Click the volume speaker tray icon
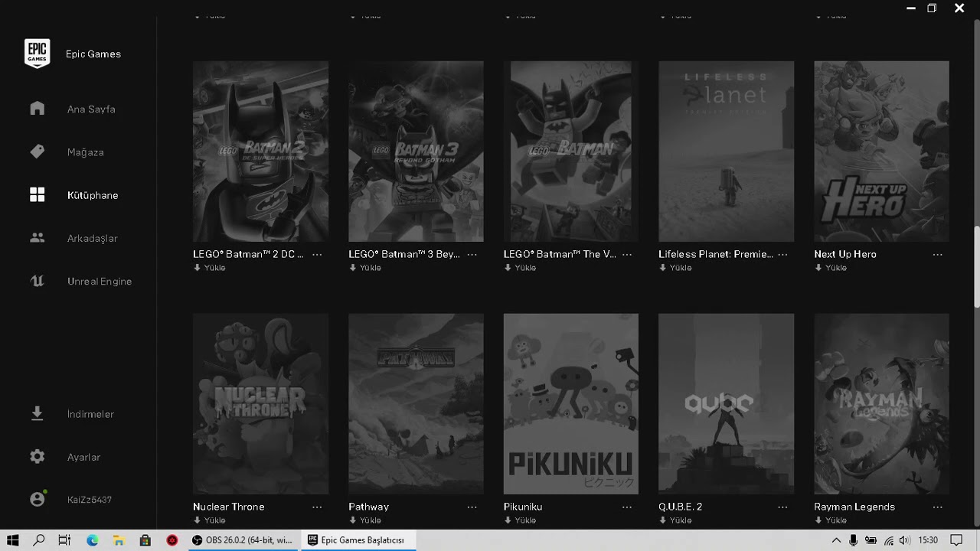 tap(904, 540)
